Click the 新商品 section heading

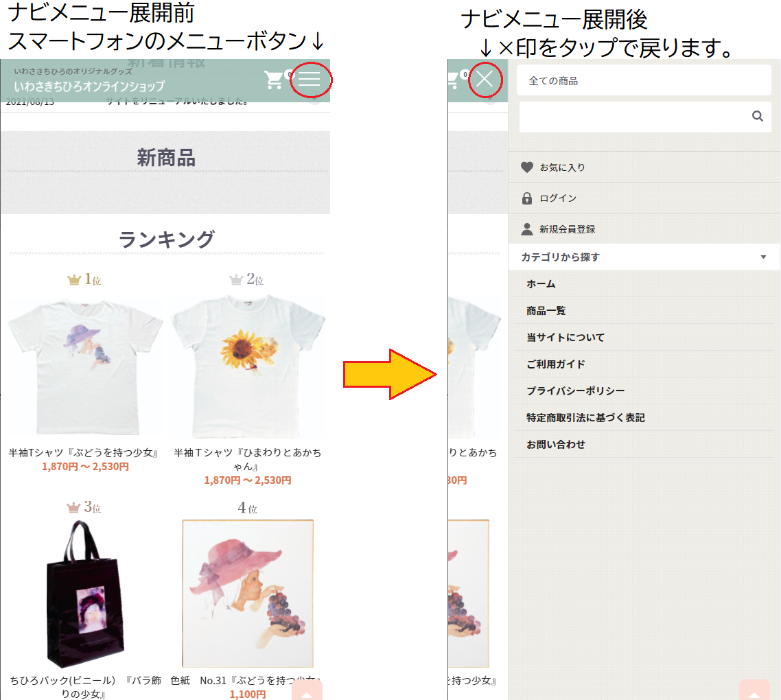[x=166, y=158]
